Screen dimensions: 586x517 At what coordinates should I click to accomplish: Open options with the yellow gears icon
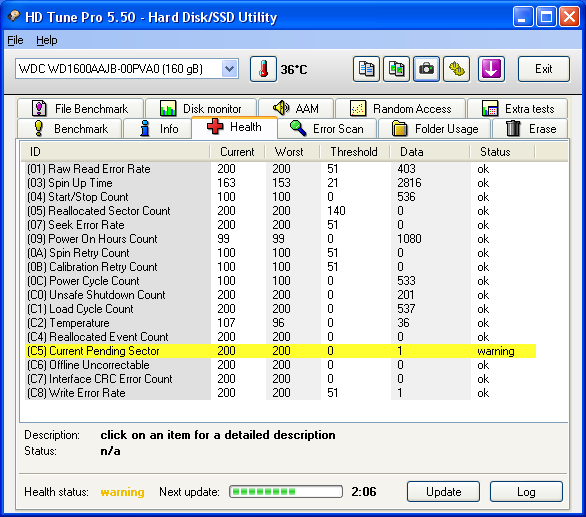pyautogui.click(x=456, y=69)
